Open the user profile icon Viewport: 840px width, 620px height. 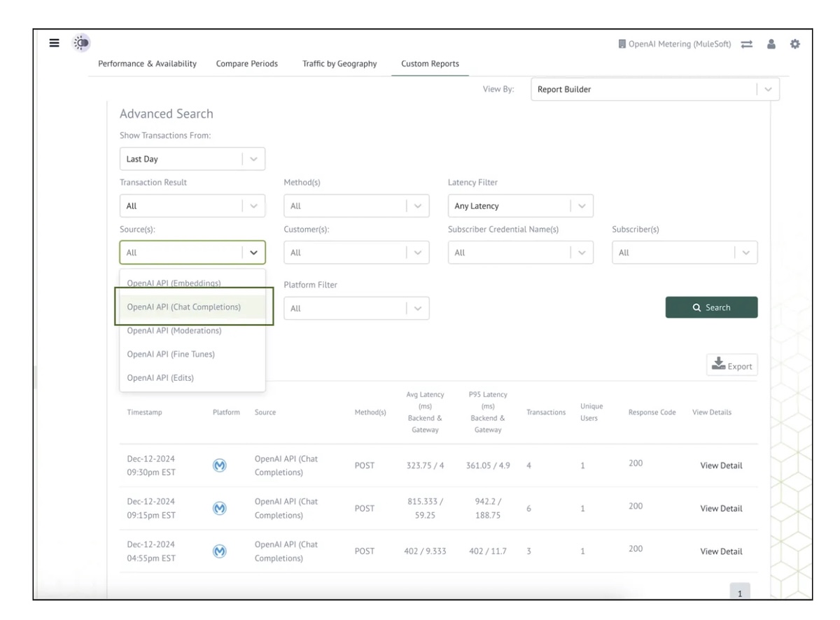tap(771, 44)
